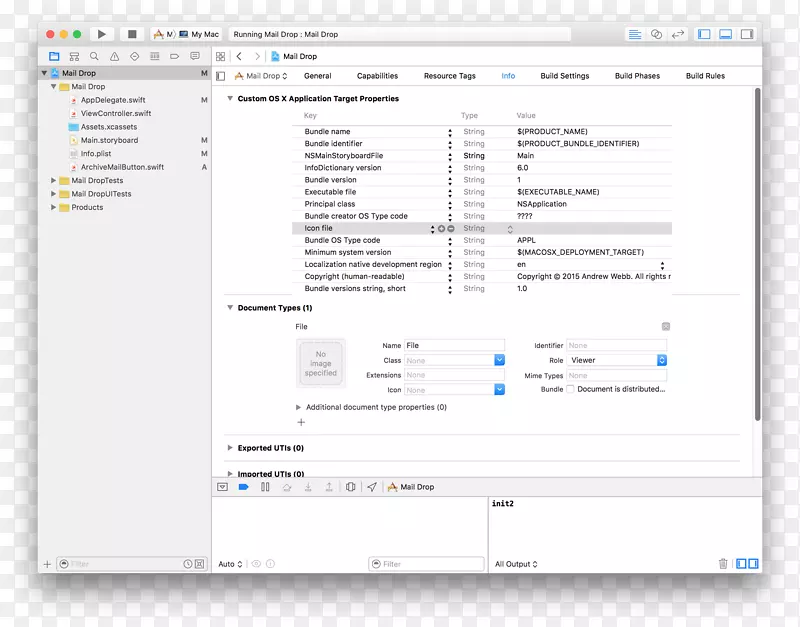The height and width of the screenshot is (627, 800).
Task: Open the Find navigator
Action: click(94, 55)
